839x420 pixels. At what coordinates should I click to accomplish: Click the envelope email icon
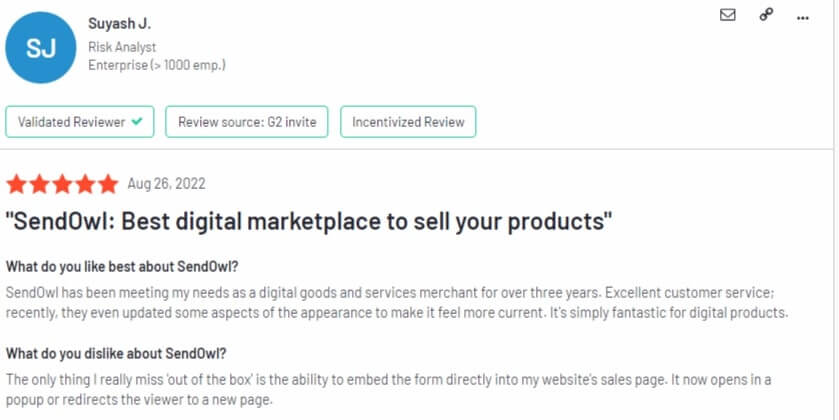click(x=727, y=15)
